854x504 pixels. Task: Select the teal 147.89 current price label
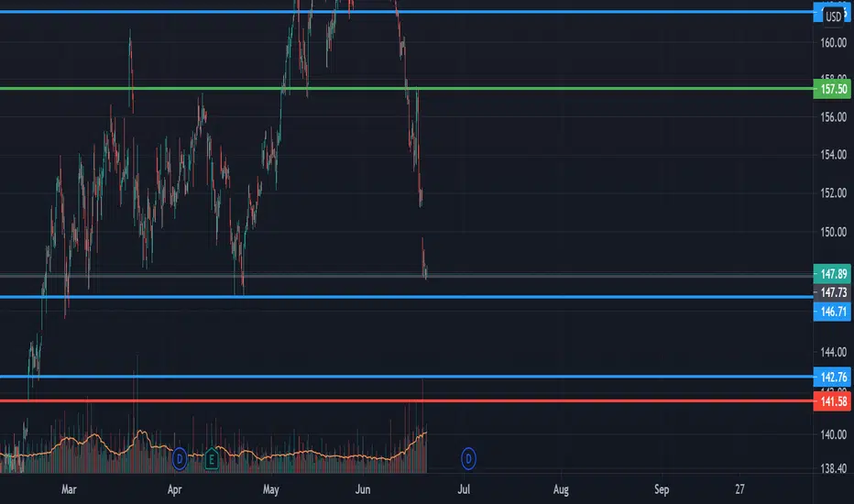pyautogui.click(x=832, y=273)
